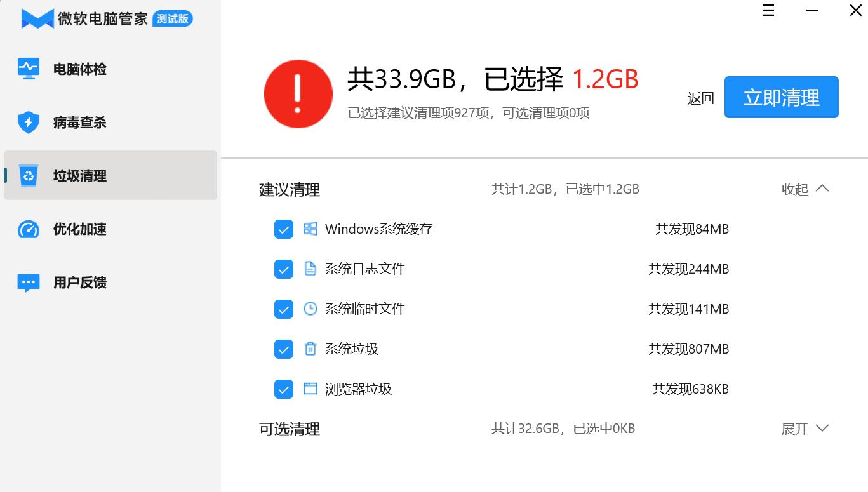Click the 垃圾清理 trash bin icon

pyautogui.click(x=28, y=175)
